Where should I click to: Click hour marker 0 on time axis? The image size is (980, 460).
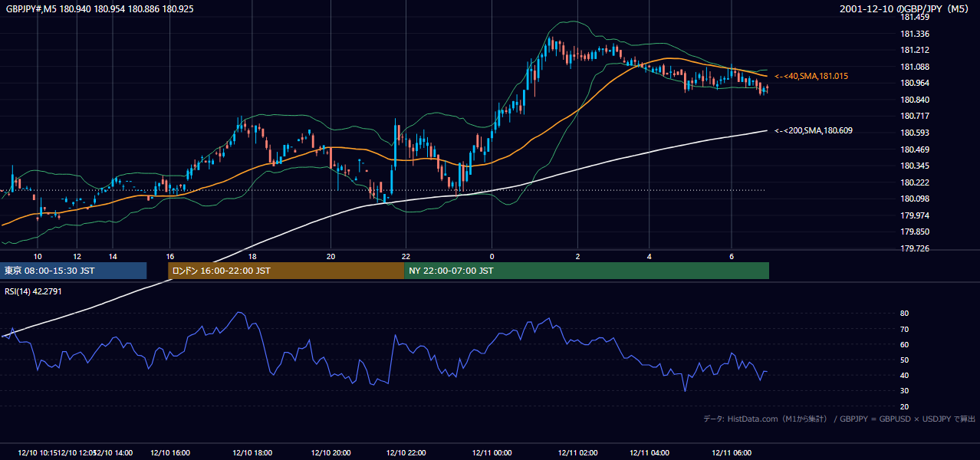[x=492, y=257]
